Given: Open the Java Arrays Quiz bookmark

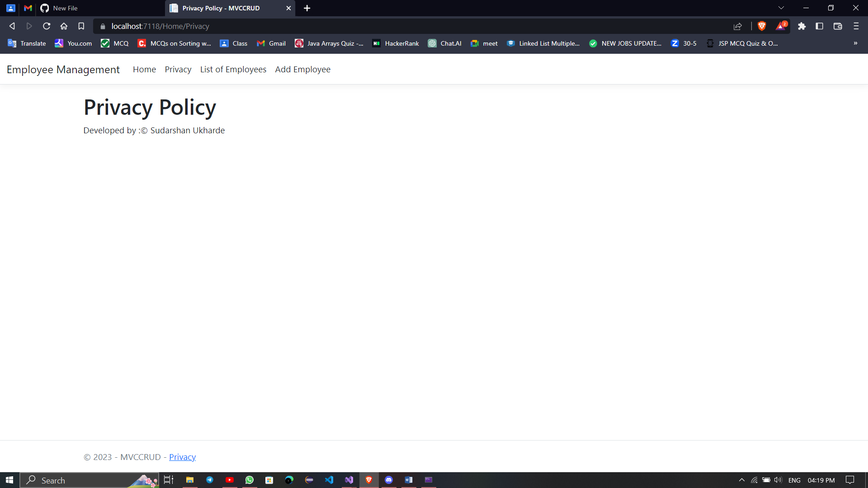Looking at the screenshot, I should (x=329, y=43).
